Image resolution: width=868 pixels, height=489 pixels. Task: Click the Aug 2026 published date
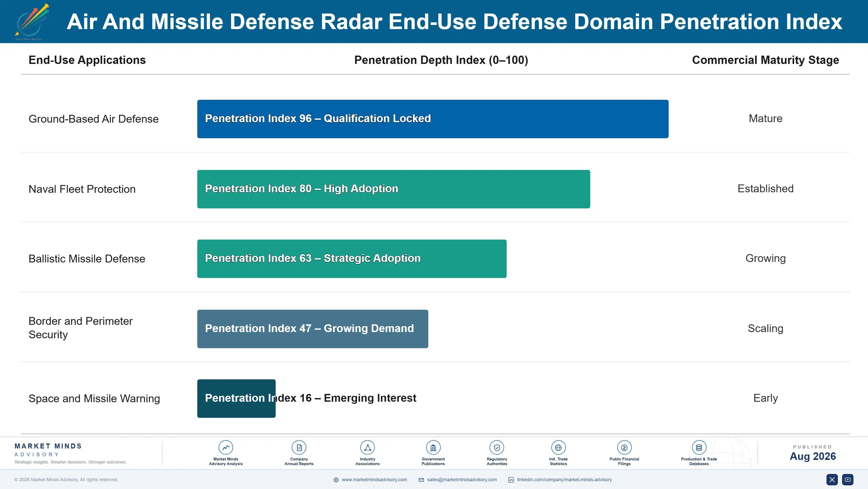pyautogui.click(x=812, y=456)
